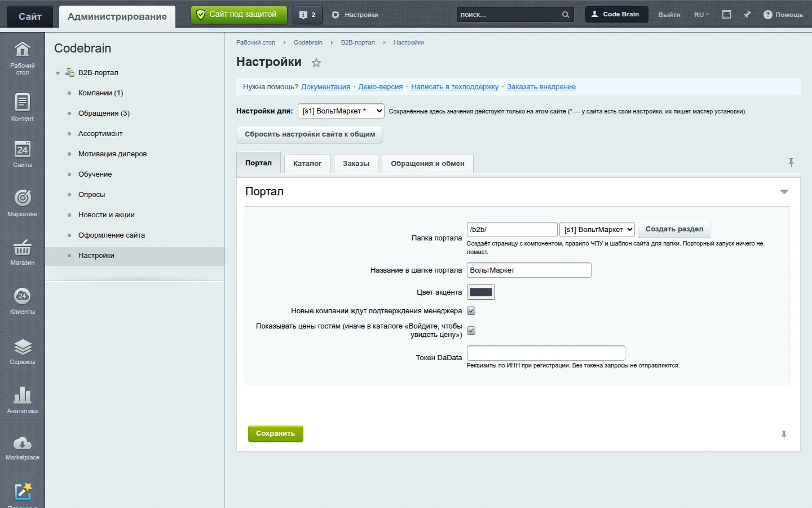Open Обращения (3) in the tree
Screen dimensions: 812x508
click(104, 113)
